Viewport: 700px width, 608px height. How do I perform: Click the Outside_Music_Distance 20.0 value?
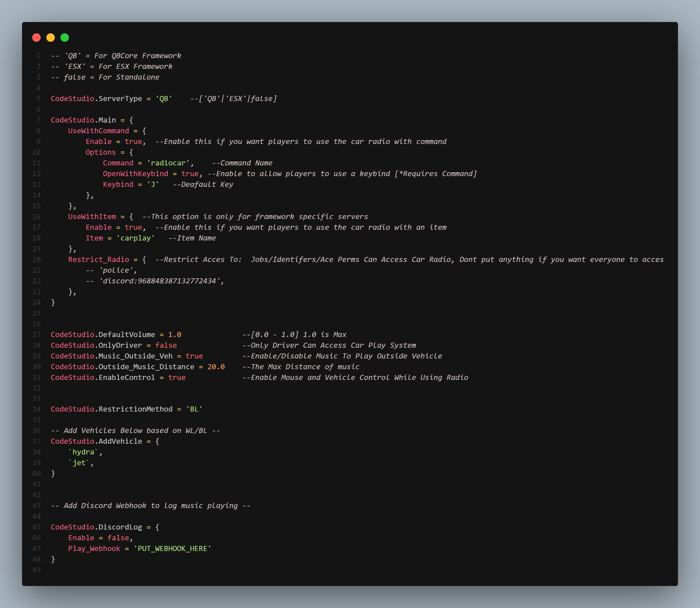point(216,367)
